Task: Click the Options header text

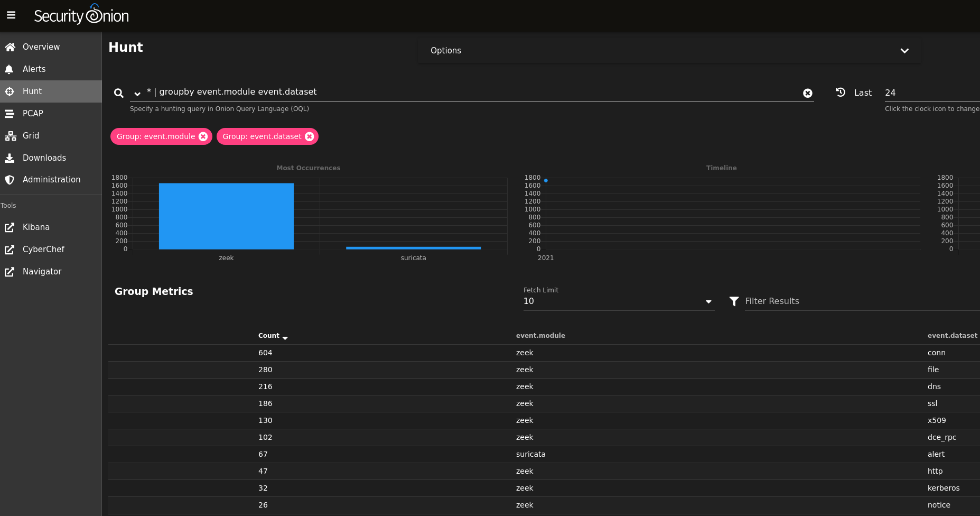Action: (x=446, y=51)
